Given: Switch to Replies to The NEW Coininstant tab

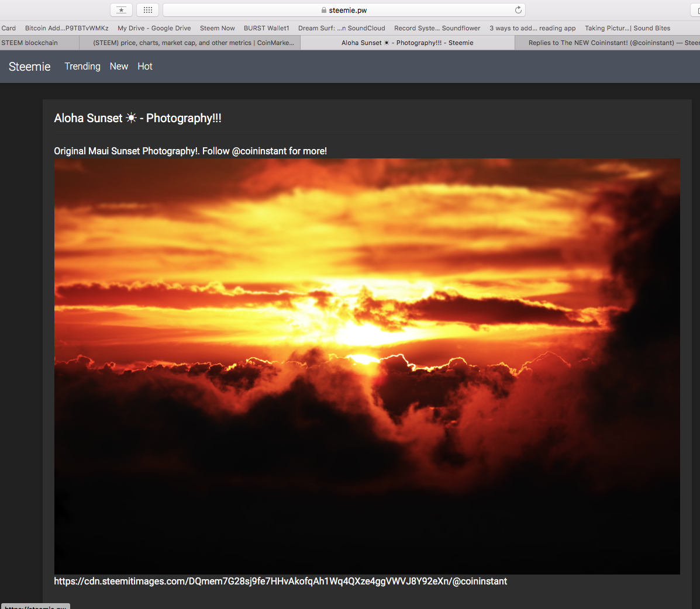Looking at the screenshot, I should point(607,43).
